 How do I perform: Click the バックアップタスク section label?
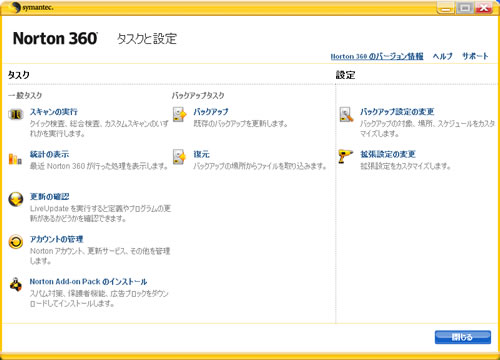coord(198,96)
